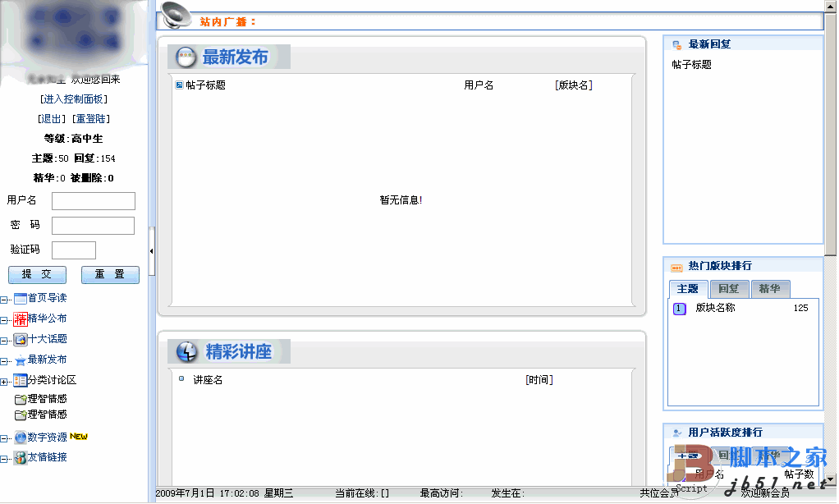Click the 验证码 input field
839x504 pixels.
coord(73,250)
